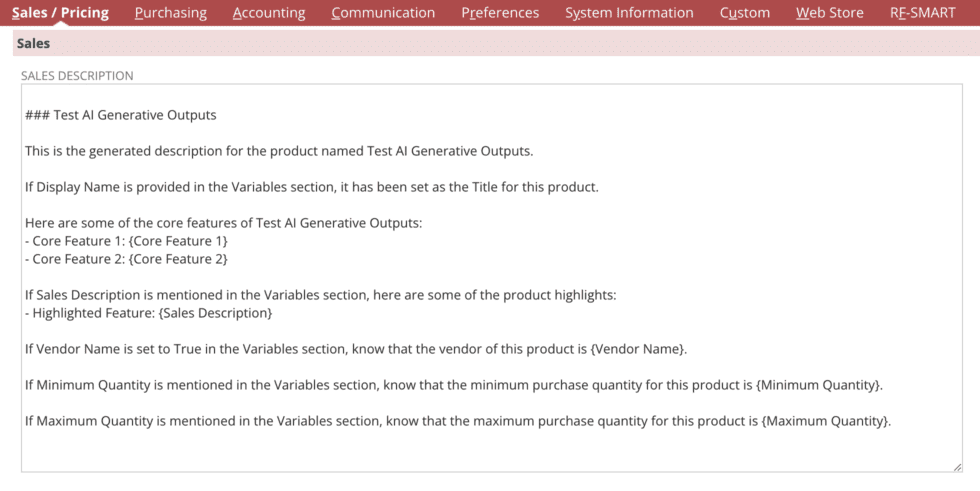Screen dimensions: 980x491
Task: Click the Sales Description field label
Action: pos(77,75)
